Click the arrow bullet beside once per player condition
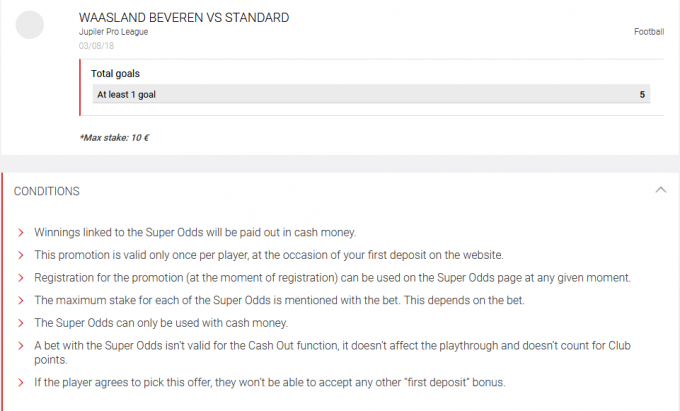Viewport: 680px width, 411px height. click(x=20, y=255)
